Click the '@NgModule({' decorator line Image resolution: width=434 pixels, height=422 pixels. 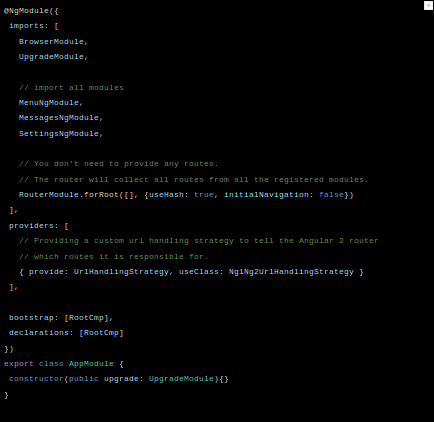(31, 11)
